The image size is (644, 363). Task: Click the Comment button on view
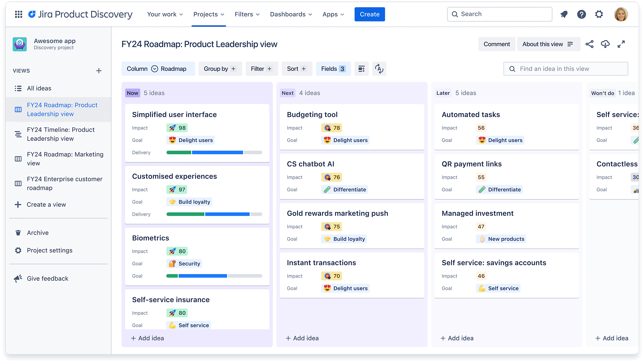[497, 44]
